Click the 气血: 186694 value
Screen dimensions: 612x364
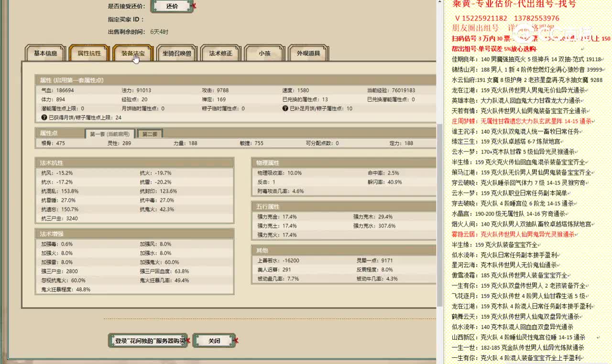click(57, 90)
